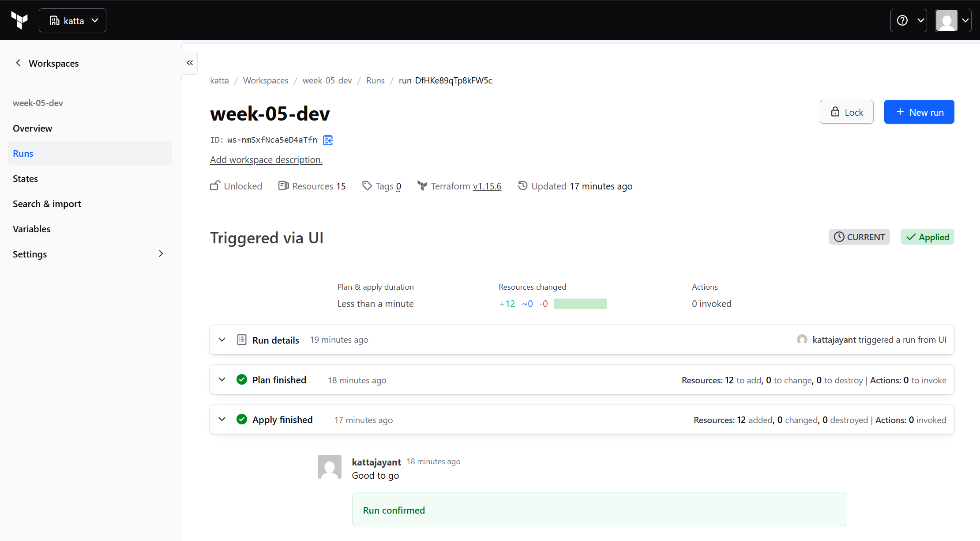Click the Triggered via UI heading

coord(267,238)
